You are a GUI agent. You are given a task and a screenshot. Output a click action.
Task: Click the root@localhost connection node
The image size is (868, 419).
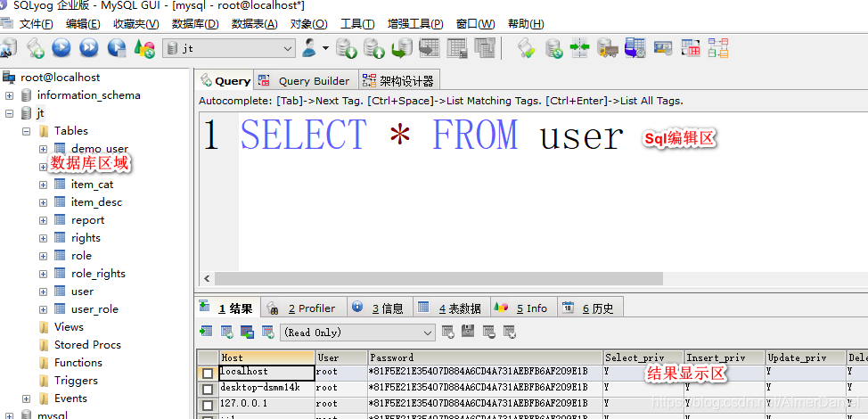point(61,78)
